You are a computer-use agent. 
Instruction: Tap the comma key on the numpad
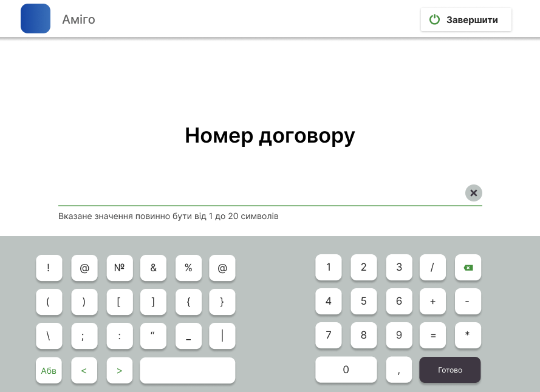[x=399, y=370]
